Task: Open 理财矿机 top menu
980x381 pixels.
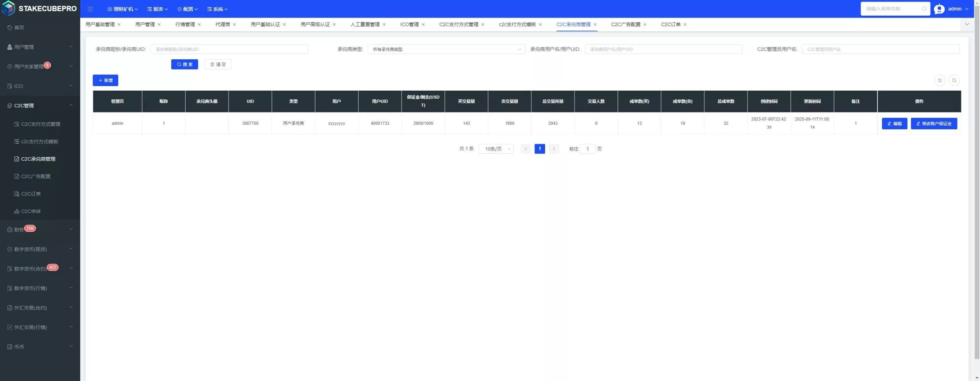Action: point(122,9)
